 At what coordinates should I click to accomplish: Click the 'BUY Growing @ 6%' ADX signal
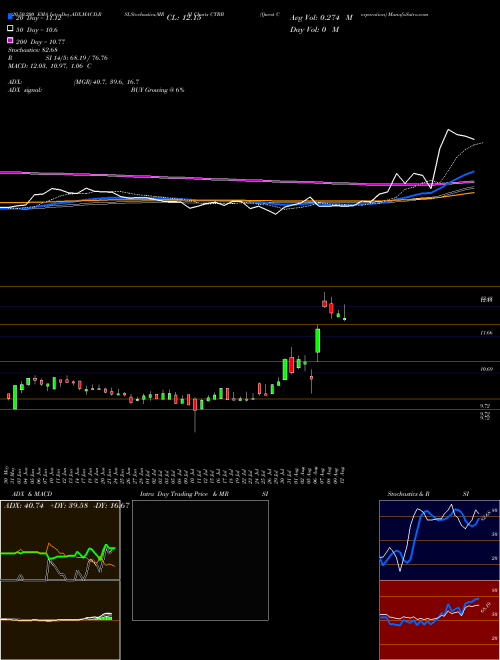(x=157, y=90)
